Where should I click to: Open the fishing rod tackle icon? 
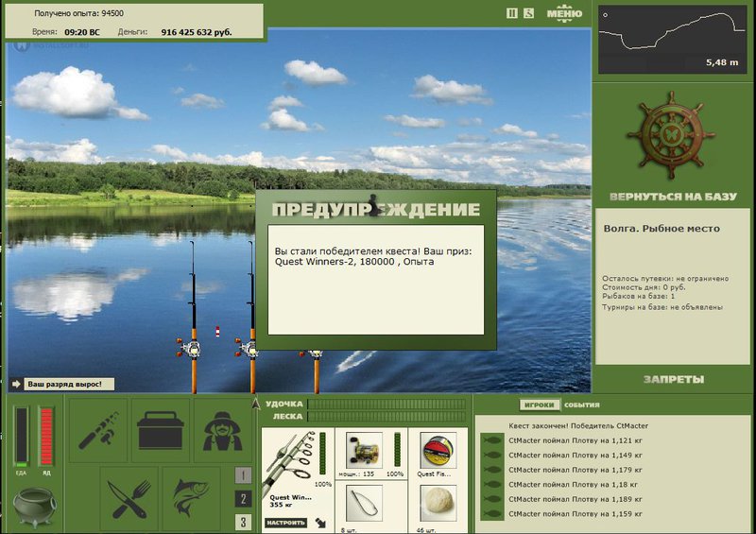coord(99,430)
